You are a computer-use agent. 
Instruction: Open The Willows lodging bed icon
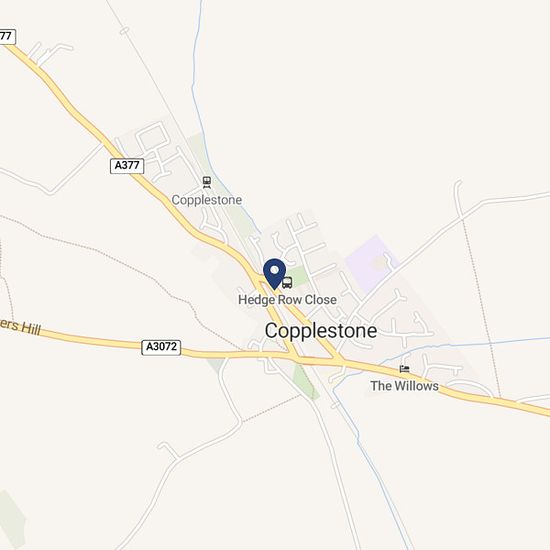(x=404, y=369)
